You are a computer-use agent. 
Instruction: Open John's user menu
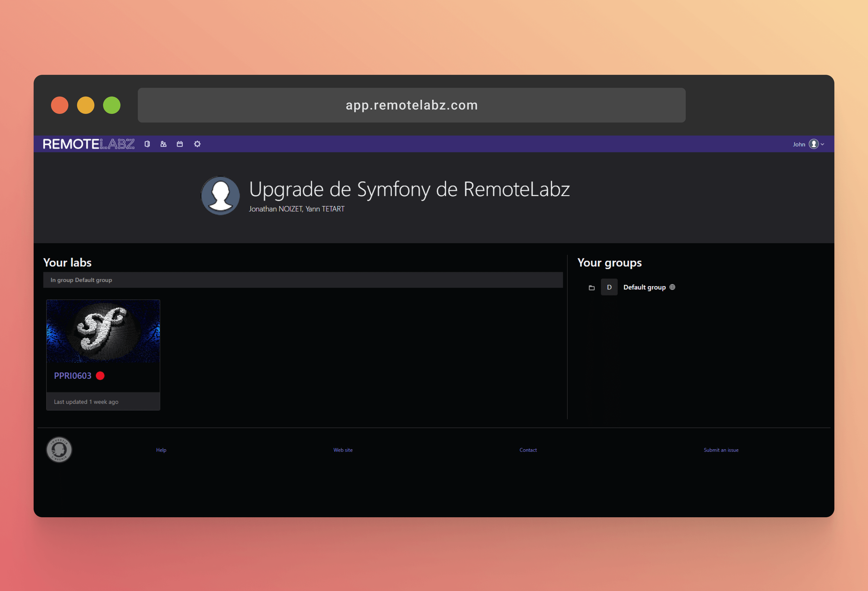click(799, 144)
